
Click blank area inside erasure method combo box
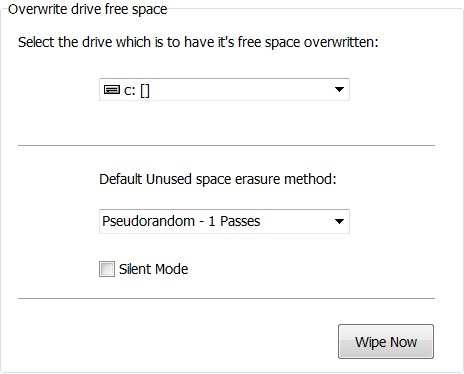coord(297,221)
